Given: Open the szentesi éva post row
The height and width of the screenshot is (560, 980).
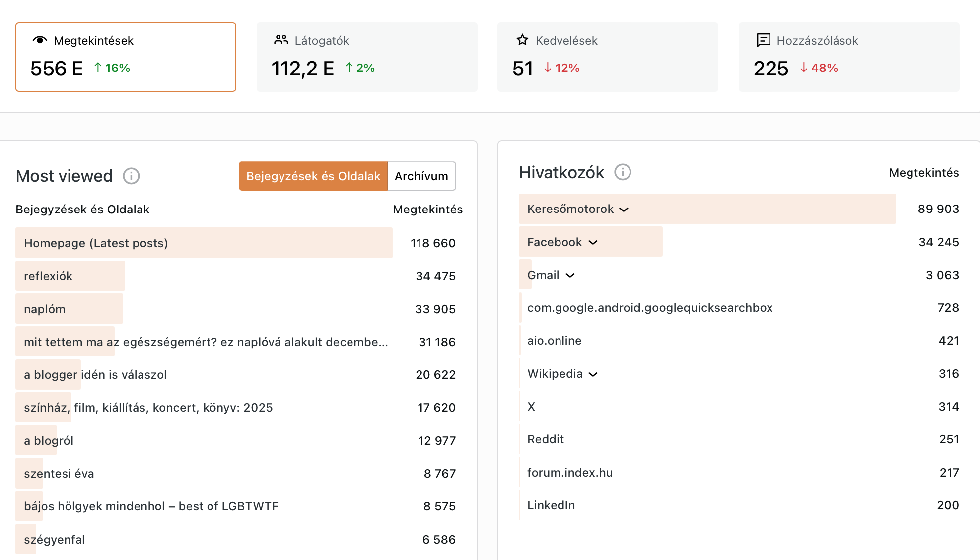Looking at the screenshot, I should [59, 474].
